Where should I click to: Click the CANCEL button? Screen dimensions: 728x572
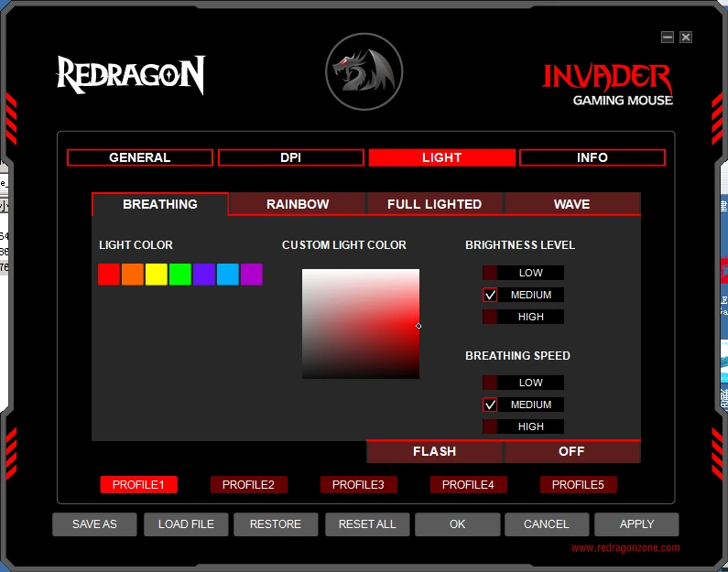[x=547, y=524]
